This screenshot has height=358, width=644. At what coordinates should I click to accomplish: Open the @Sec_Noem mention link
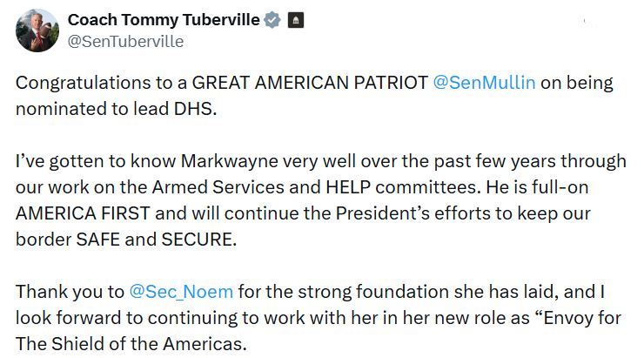click(181, 291)
